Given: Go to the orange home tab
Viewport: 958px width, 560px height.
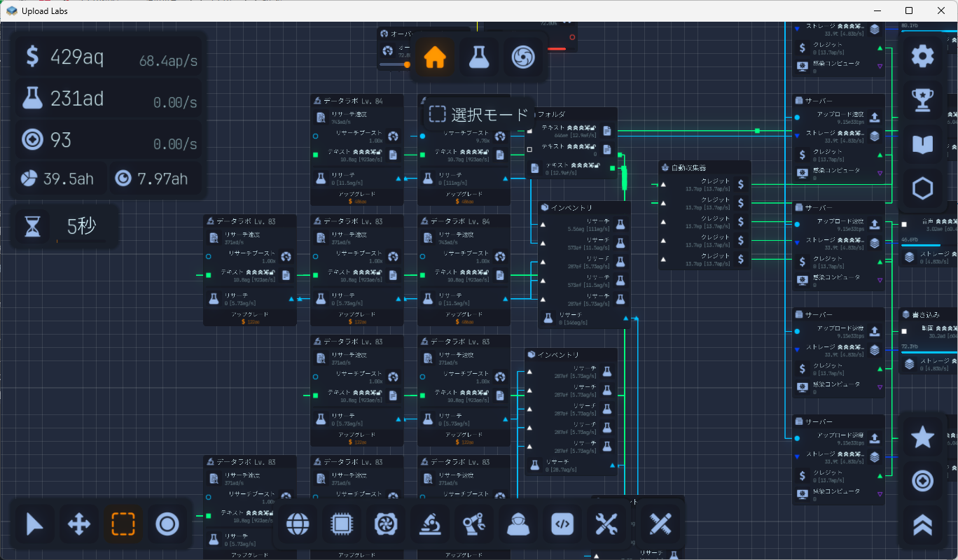Looking at the screenshot, I should 434,57.
